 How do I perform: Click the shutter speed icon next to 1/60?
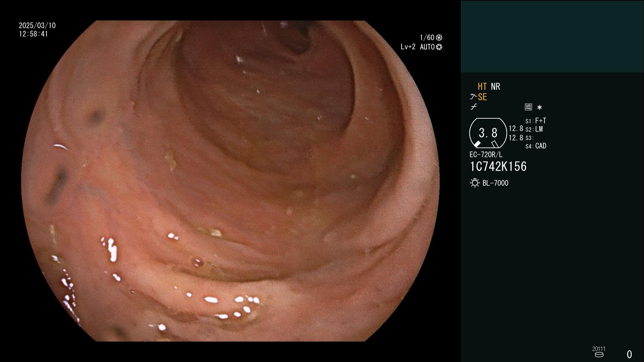pos(439,38)
